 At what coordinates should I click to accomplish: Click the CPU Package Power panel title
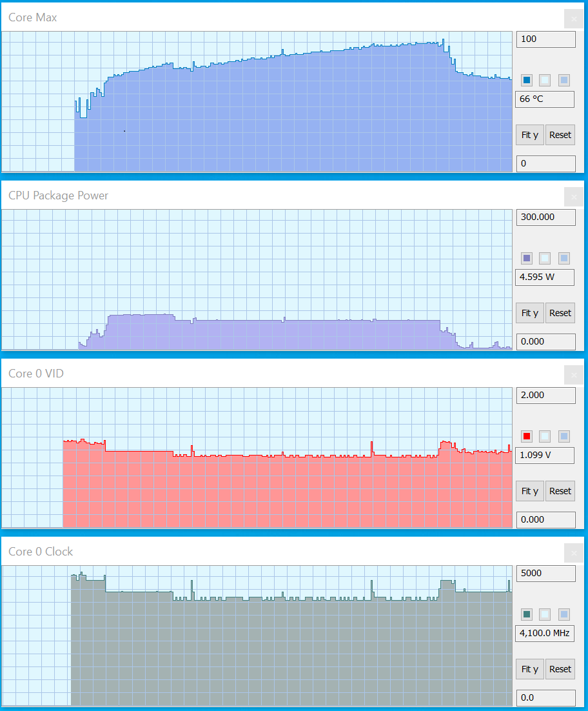click(x=59, y=196)
